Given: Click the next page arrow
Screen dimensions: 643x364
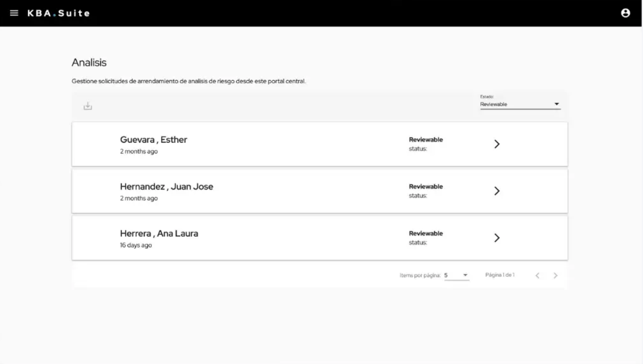Looking at the screenshot, I should point(556,275).
